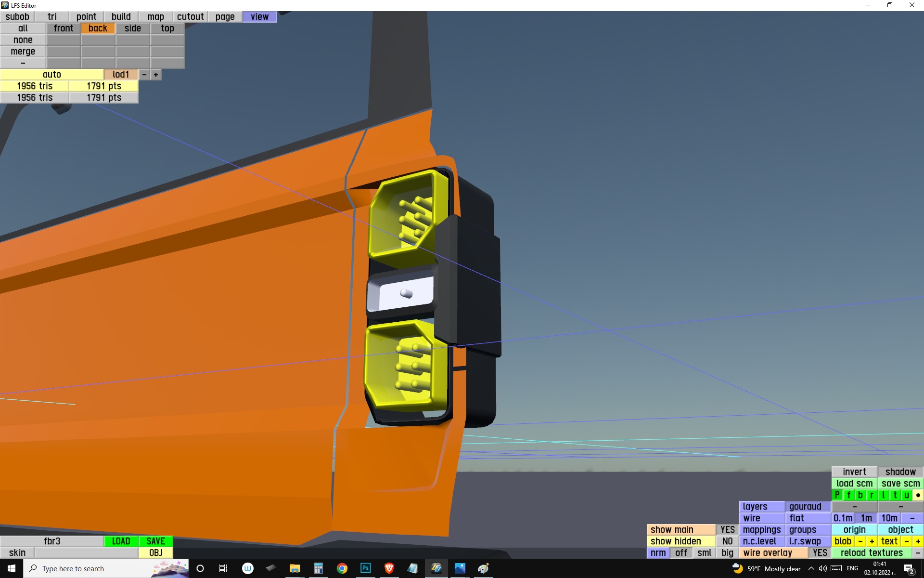Increase blob size with plus button
This screenshot has height=578, width=924.
[872, 541]
